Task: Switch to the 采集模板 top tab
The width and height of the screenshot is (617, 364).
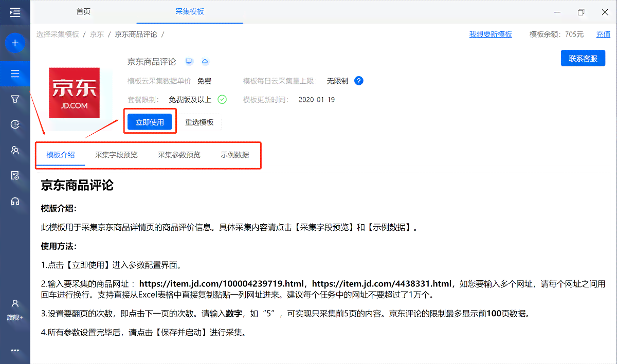Action: pyautogui.click(x=190, y=11)
